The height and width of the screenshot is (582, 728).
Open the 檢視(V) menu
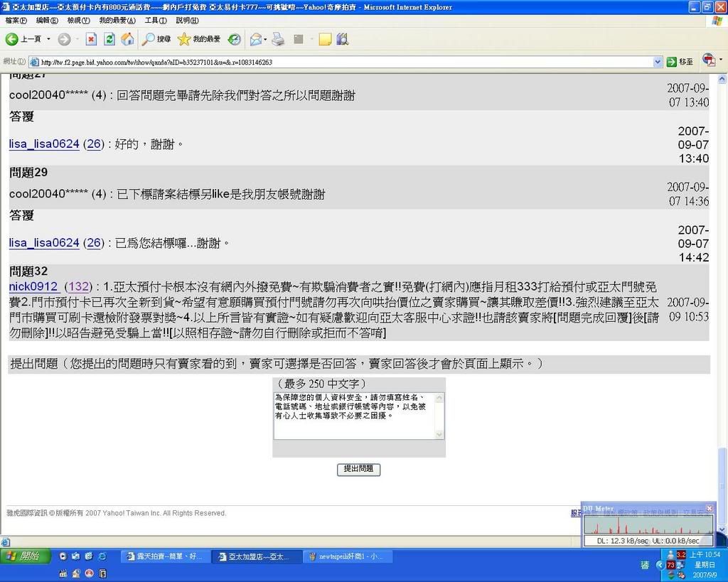pyautogui.click(x=78, y=21)
